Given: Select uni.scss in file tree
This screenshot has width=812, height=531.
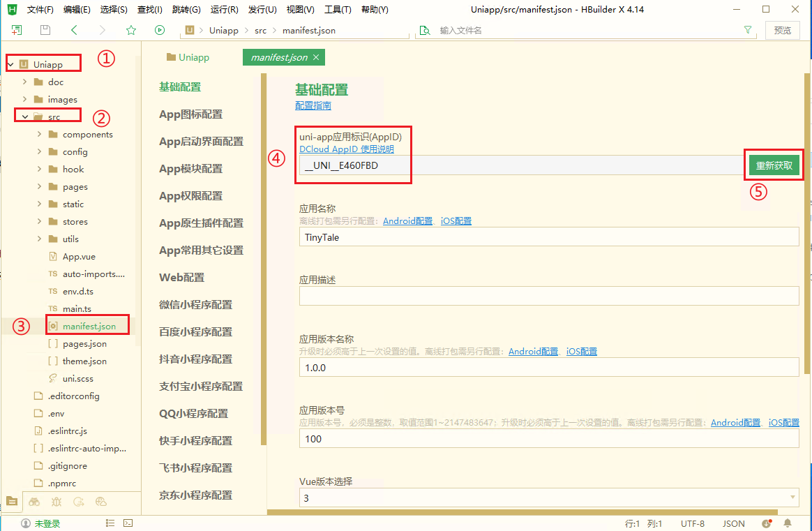Looking at the screenshot, I should pos(77,379).
